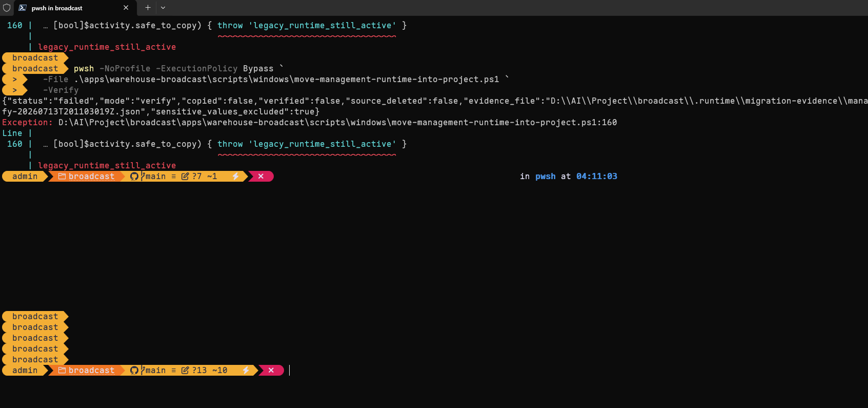Click the 'pwsh' command before -NoProfile
868x408 pixels.
coord(84,68)
